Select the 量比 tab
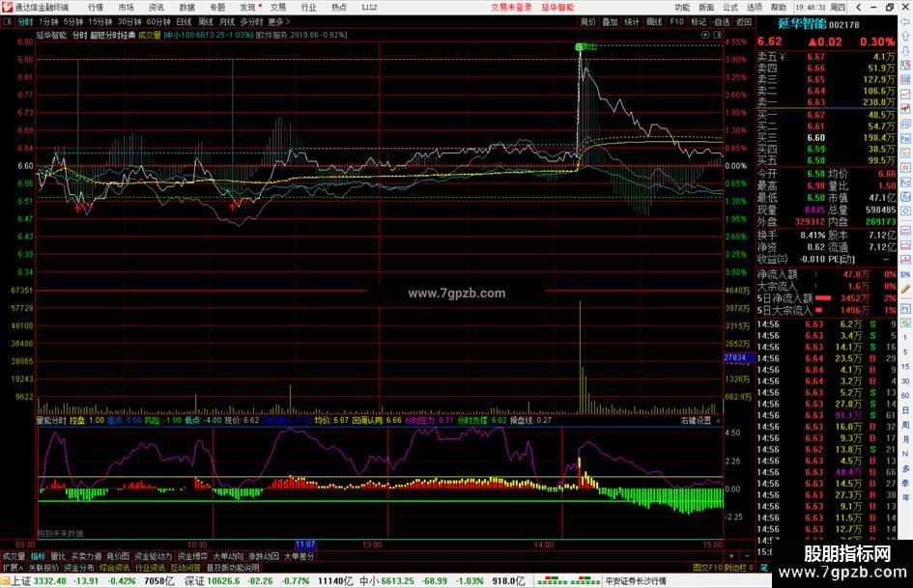 pyautogui.click(x=58, y=556)
